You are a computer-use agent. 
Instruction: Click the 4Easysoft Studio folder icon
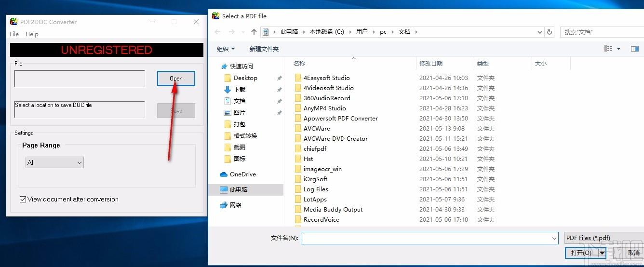click(x=297, y=78)
